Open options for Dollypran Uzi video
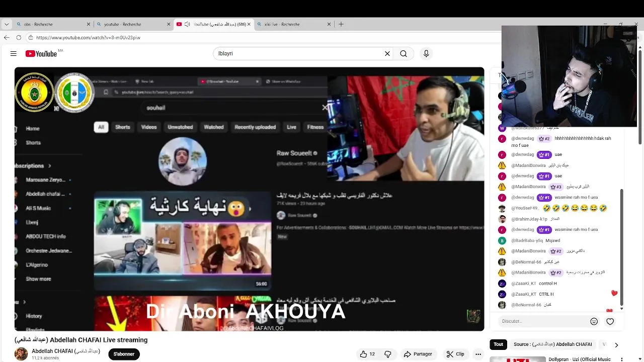The image size is (644, 362). 622,359
